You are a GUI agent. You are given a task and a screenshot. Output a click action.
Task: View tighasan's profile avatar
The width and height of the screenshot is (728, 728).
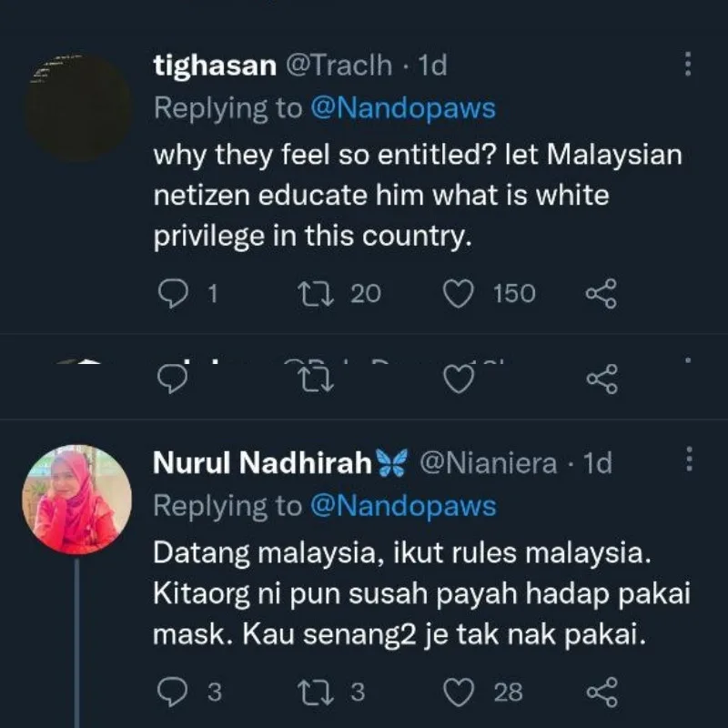(x=77, y=107)
